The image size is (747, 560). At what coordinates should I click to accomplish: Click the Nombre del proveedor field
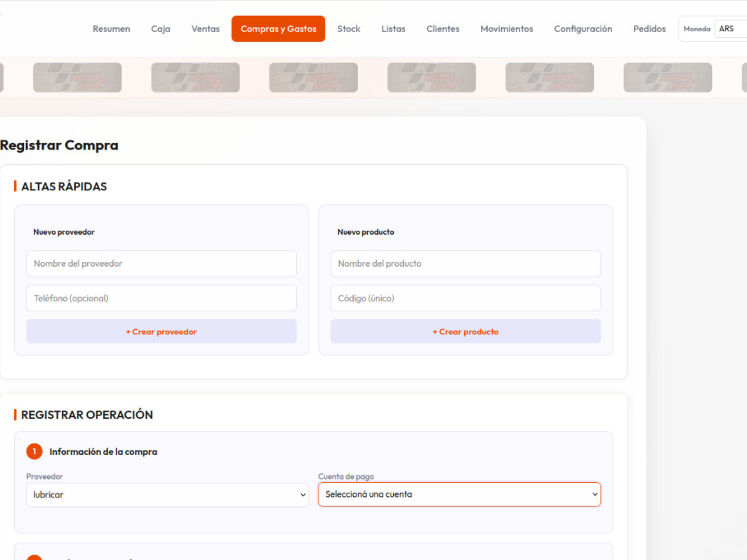click(161, 264)
